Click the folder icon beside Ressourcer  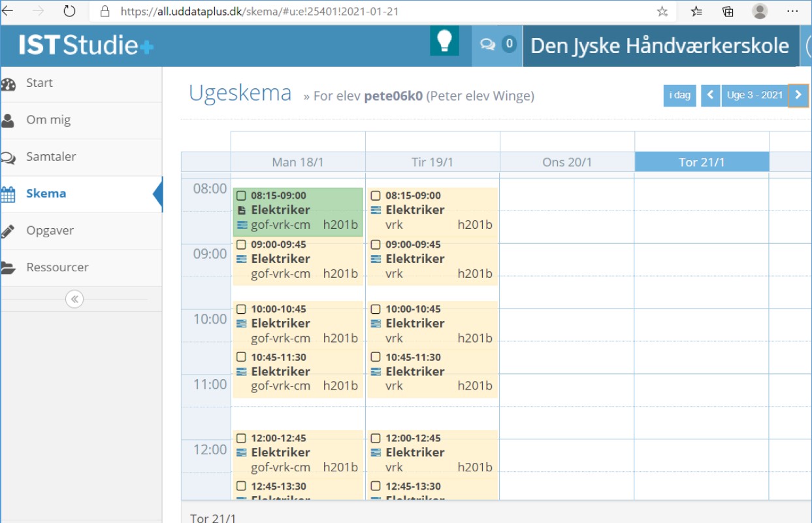pos(8,267)
